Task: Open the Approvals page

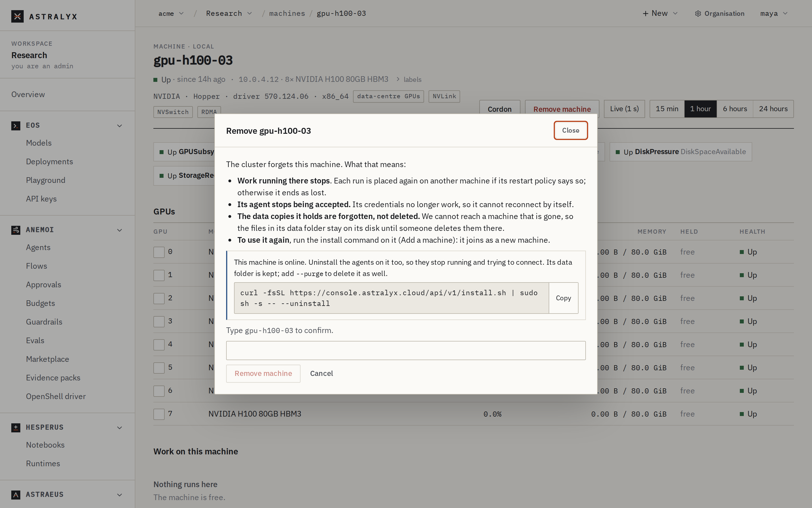Action: 44,284
